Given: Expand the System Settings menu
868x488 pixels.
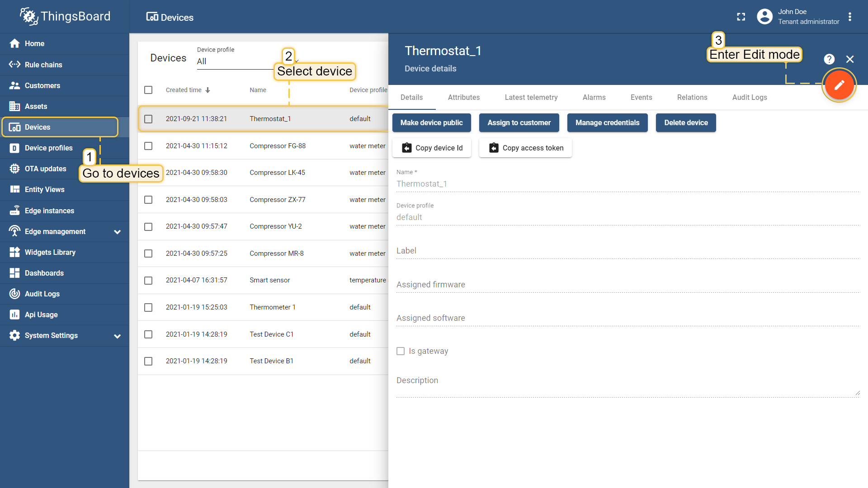Looking at the screenshot, I should [x=117, y=336].
